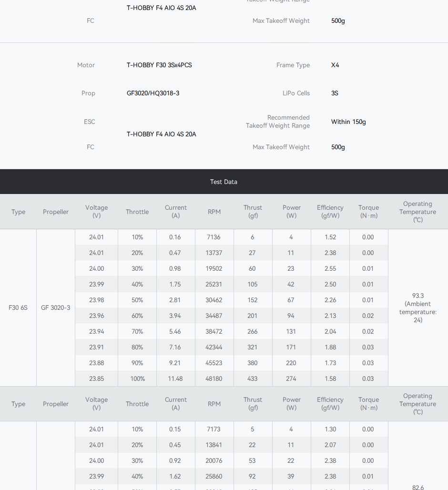The height and width of the screenshot is (490, 448).
Task: Click the GF3020/HQ3018-3 prop value
Action: (x=153, y=93)
